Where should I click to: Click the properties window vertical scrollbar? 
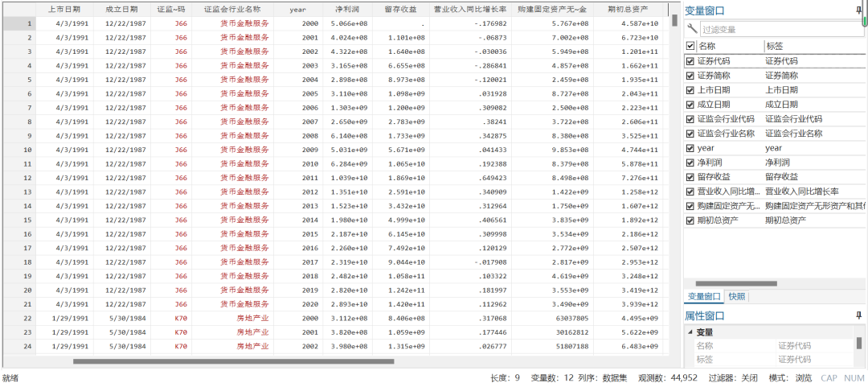point(858,342)
